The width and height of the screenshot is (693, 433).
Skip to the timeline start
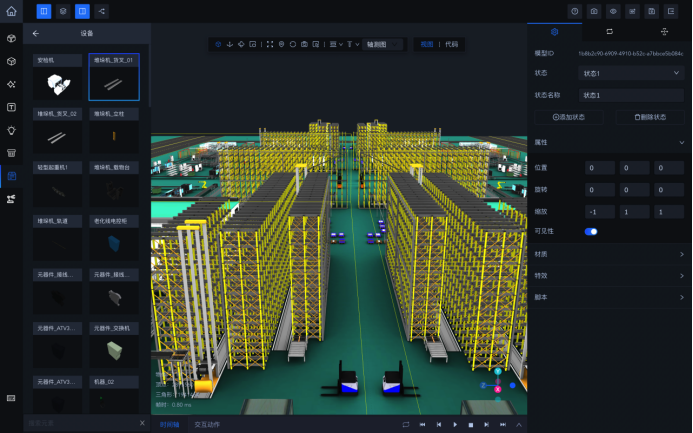click(x=423, y=425)
